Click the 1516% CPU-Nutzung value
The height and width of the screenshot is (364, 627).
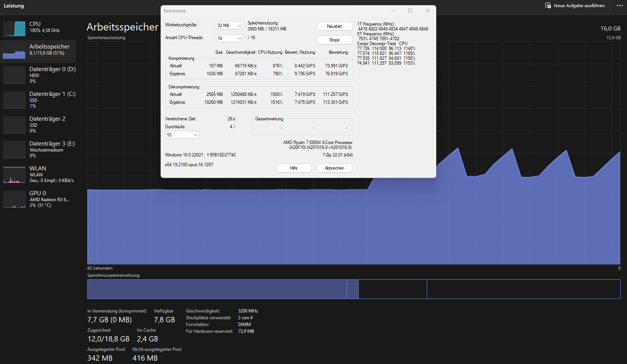pos(277,102)
